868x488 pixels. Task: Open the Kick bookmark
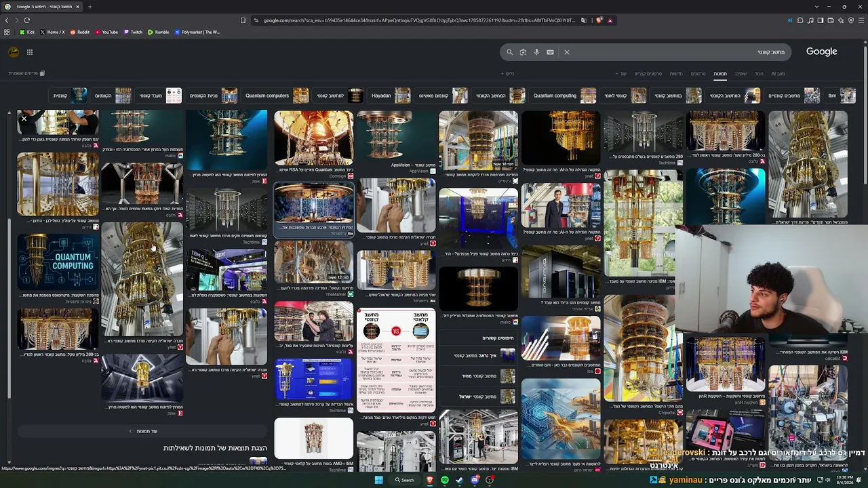click(x=27, y=32)
